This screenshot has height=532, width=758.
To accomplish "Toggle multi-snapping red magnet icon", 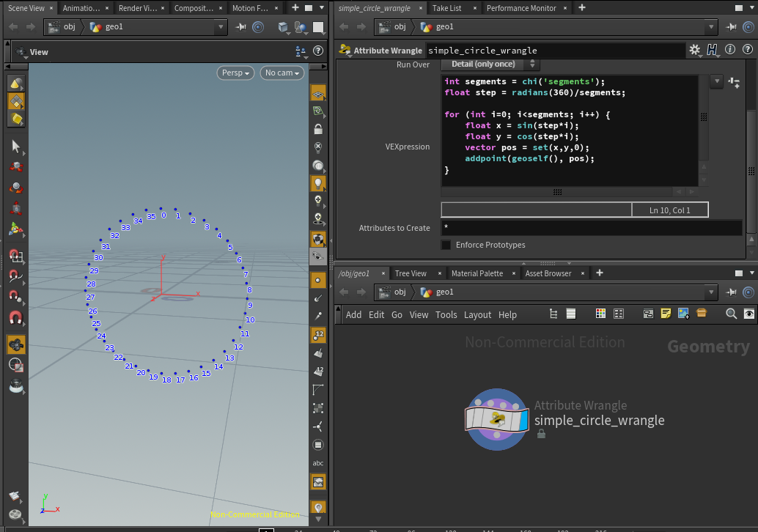I will point(16,318).
